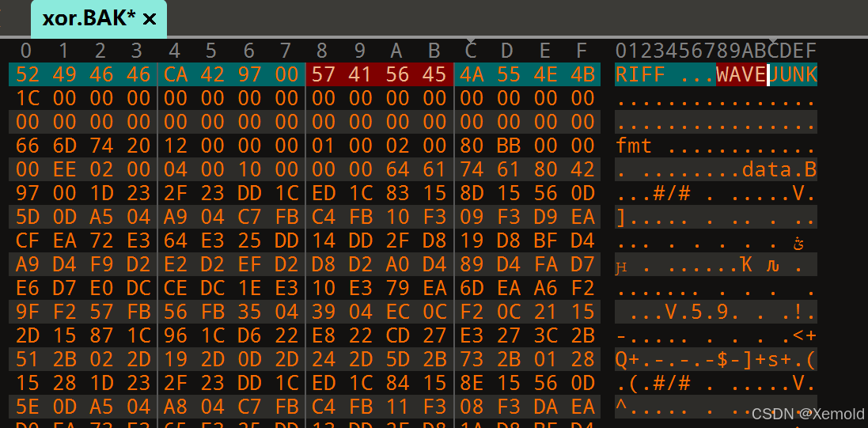Click the 52 byte starting RIFF
This screenshot has width=868, height=428.
(27, 74)
